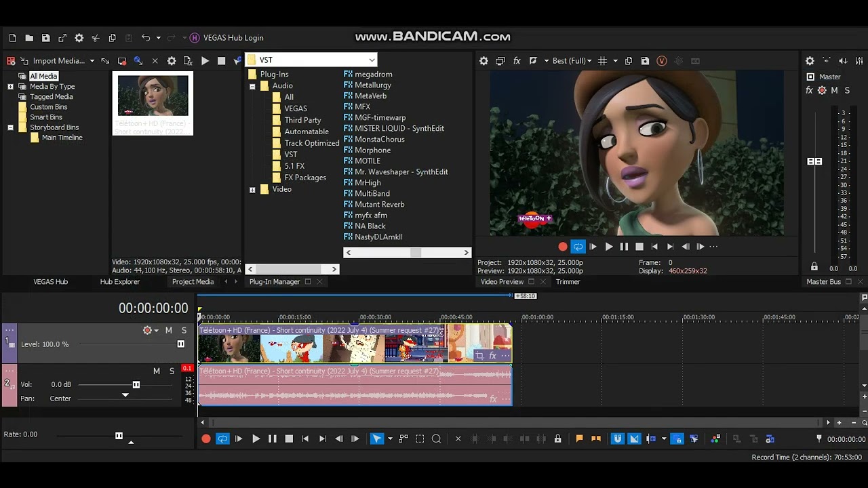This screenshot has width=868, height=488.
Task: Select the zoom magnifier tool
Action: point(437,439)
